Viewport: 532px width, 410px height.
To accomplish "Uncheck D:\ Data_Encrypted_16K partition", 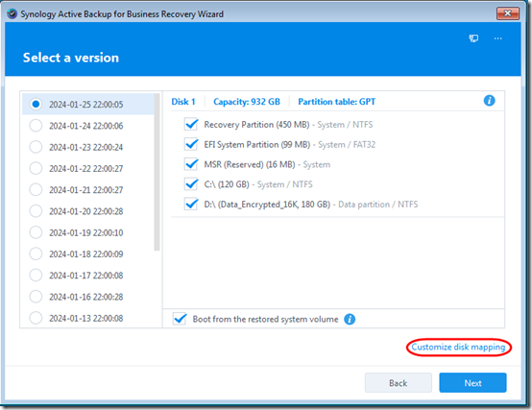I will [x=191, y=205].
